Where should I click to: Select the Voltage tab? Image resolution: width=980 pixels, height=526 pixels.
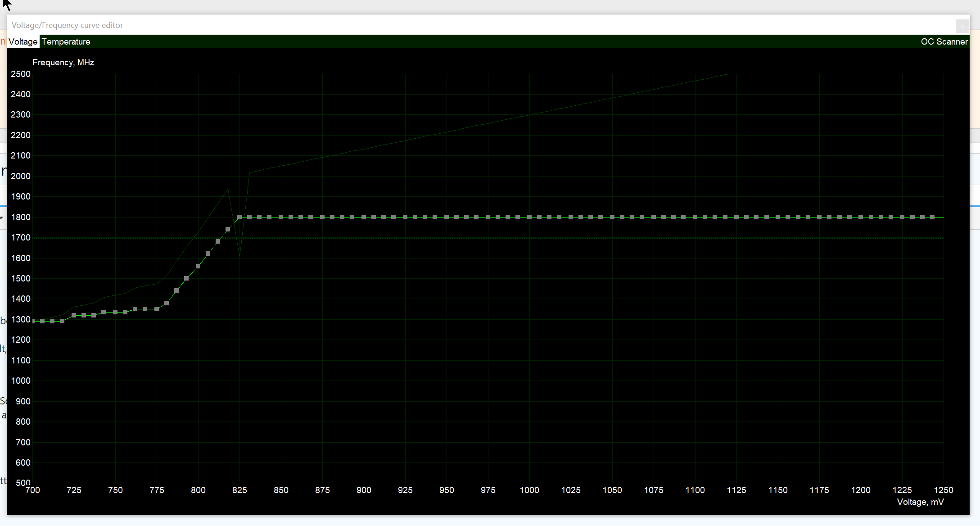[23, 41]
